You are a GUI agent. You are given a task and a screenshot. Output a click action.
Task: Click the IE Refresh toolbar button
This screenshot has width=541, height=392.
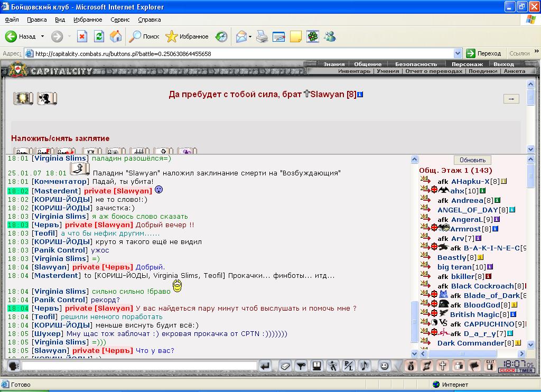(99, 36)
